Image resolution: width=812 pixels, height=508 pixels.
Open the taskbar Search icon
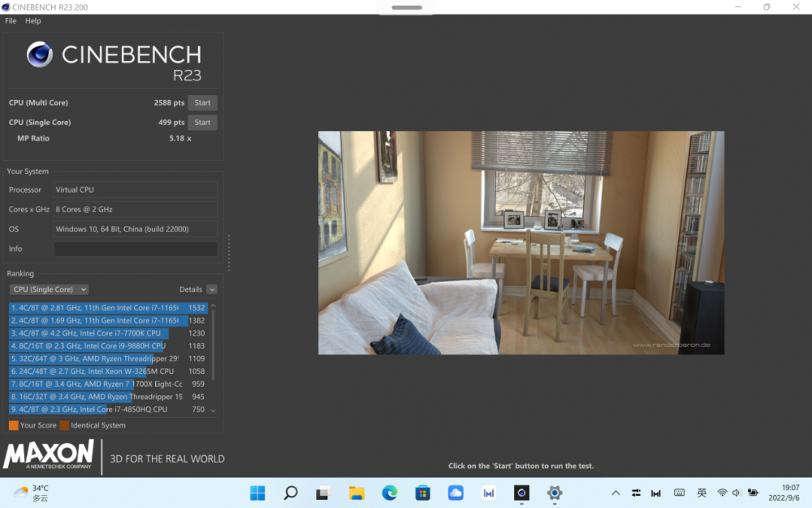(291, 493)
